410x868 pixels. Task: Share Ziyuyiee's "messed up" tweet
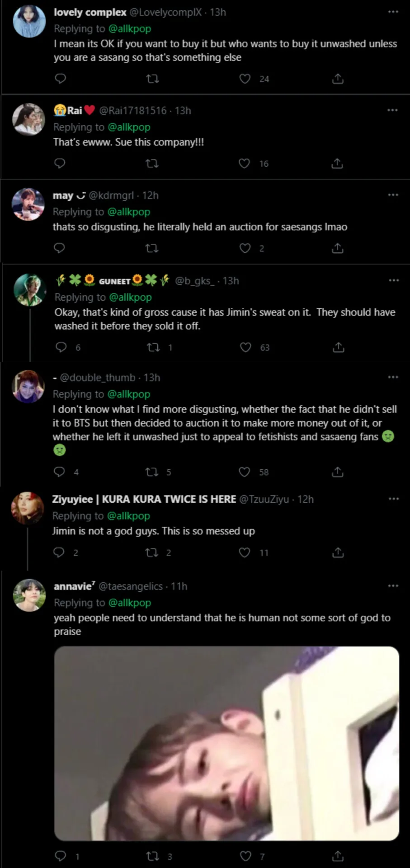pyautogui.click(x=338, y=552)
